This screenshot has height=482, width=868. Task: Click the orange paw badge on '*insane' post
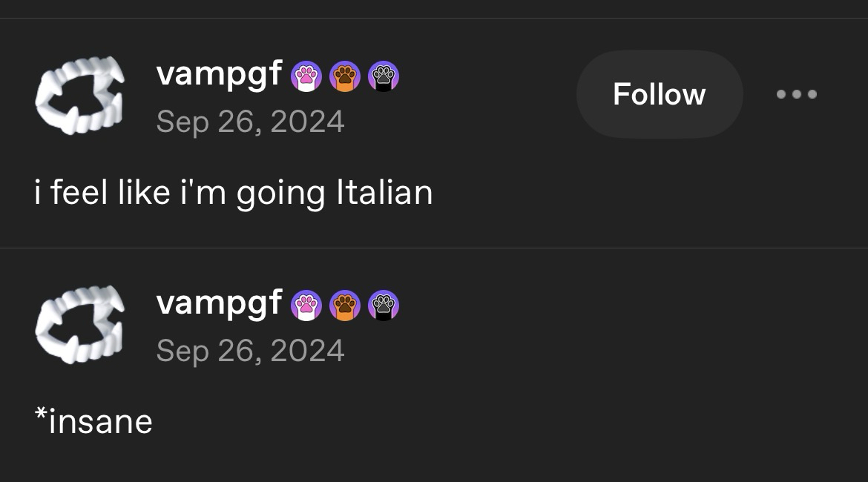[x=345, y=305]
